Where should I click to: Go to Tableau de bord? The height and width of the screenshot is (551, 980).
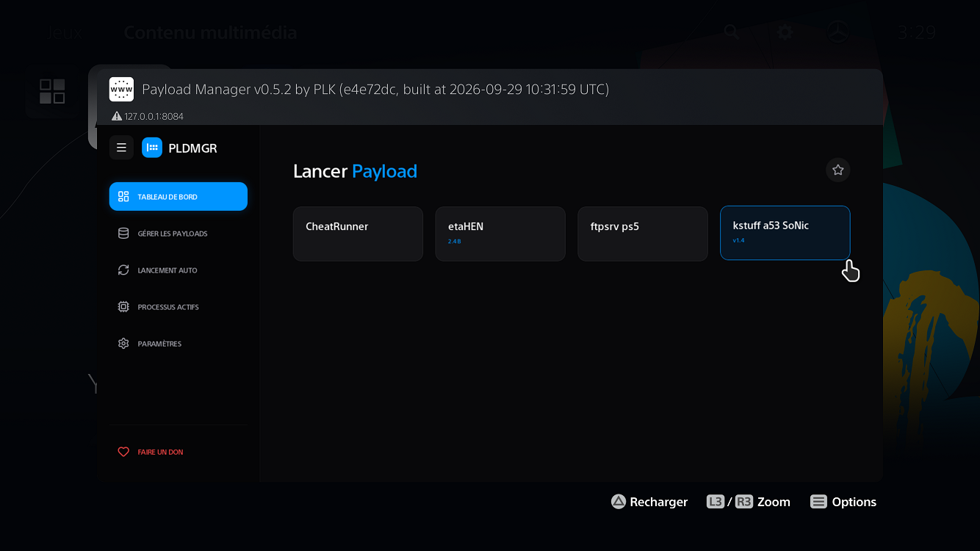click(179, 197)
